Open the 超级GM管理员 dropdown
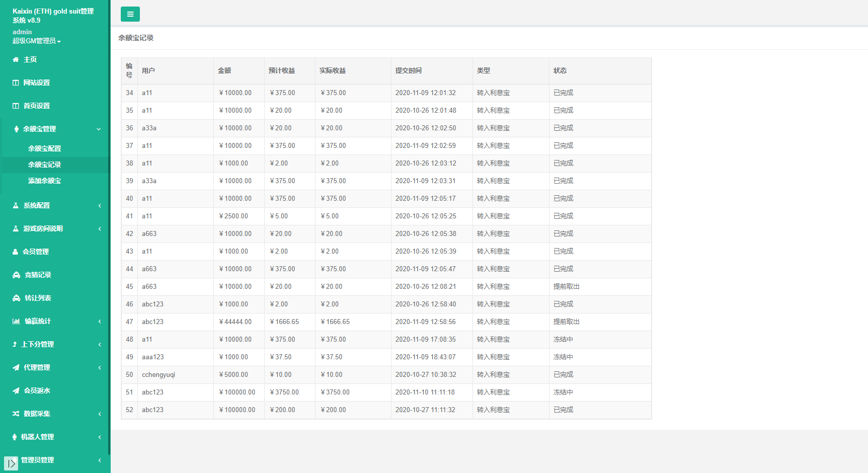 click(36, 41)
